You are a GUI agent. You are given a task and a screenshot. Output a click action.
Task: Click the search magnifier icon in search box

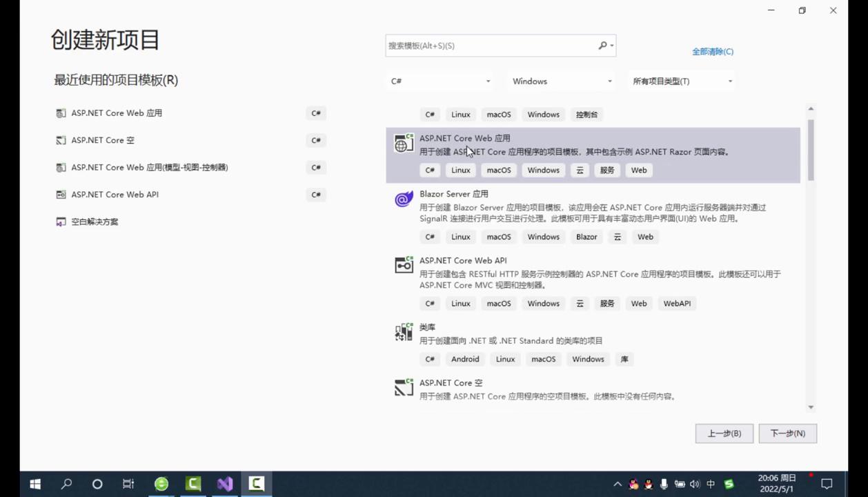tap(602, 46)
